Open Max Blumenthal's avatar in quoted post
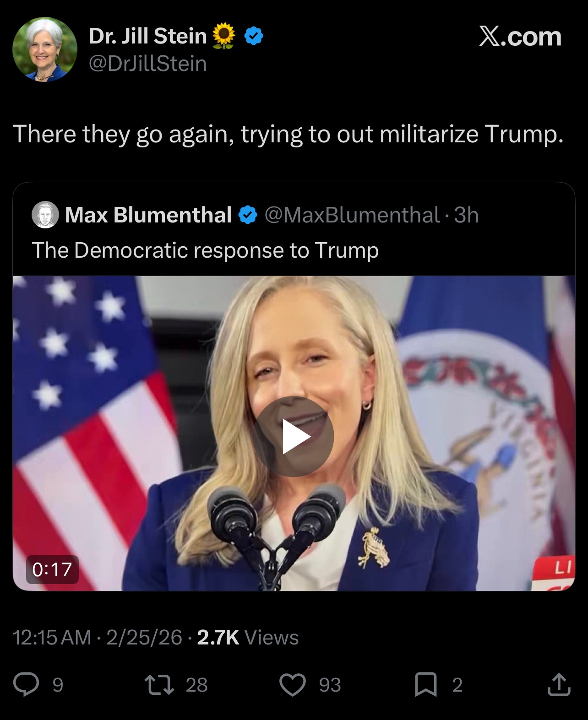 click(45, 215)
